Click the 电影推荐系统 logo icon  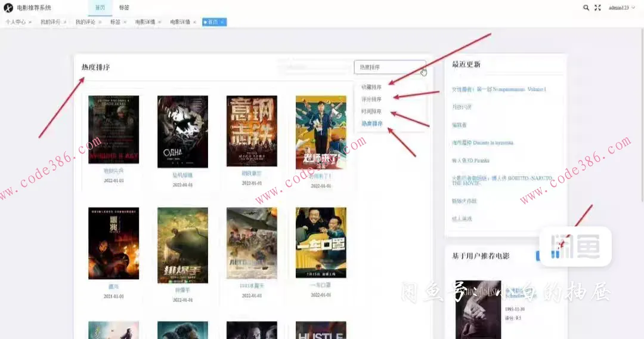click(8, 8)
